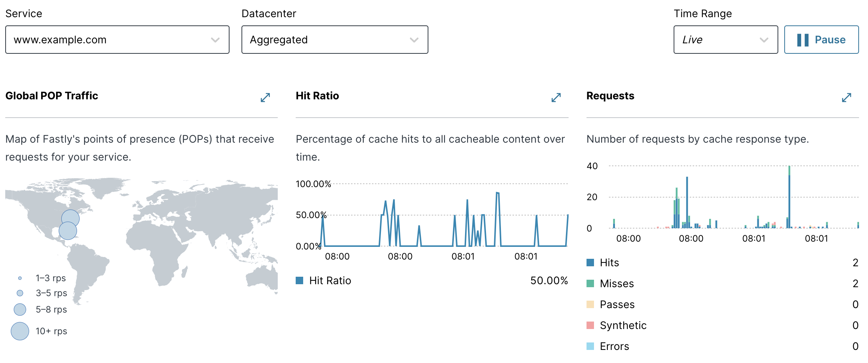Viewport: 868px width, 363px height.
Task: Expand the Hit Ratio panel
Action: [556, 98]
